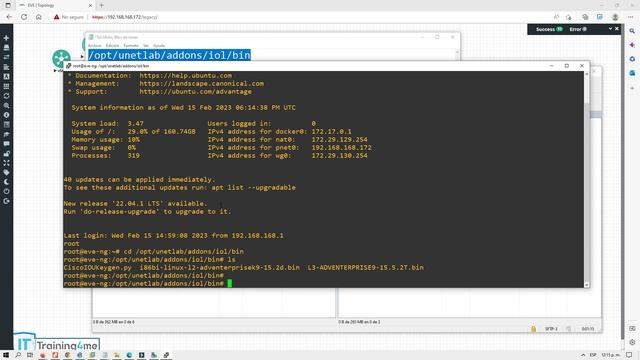Show hidden system tray icons

(x=583, y=355)
